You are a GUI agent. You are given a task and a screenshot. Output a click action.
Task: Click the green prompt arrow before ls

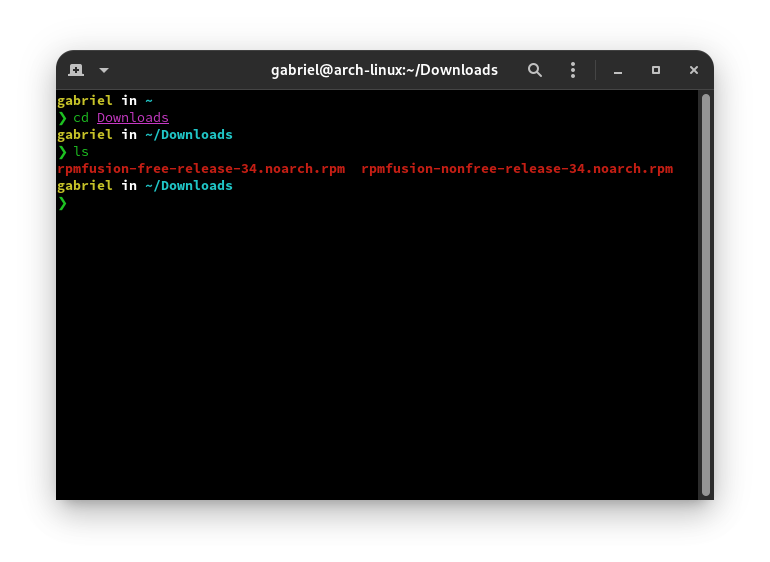tap(62, 152)
